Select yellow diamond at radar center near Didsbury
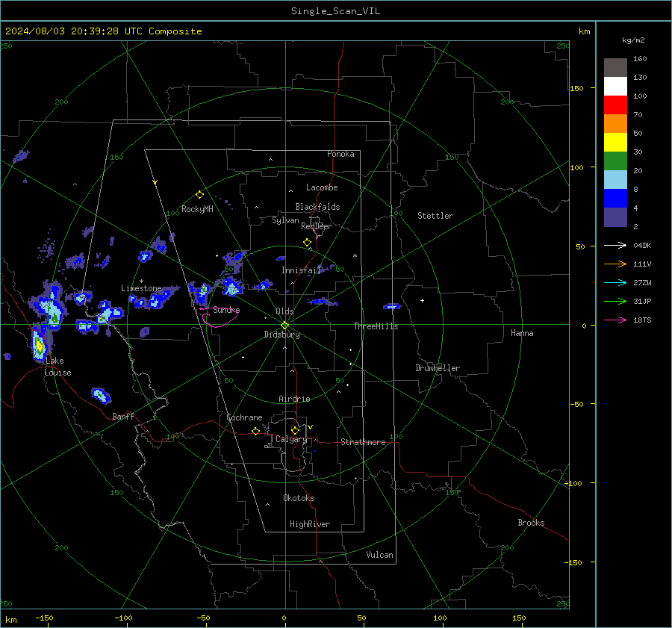672x628 pixels. point(285,325)
